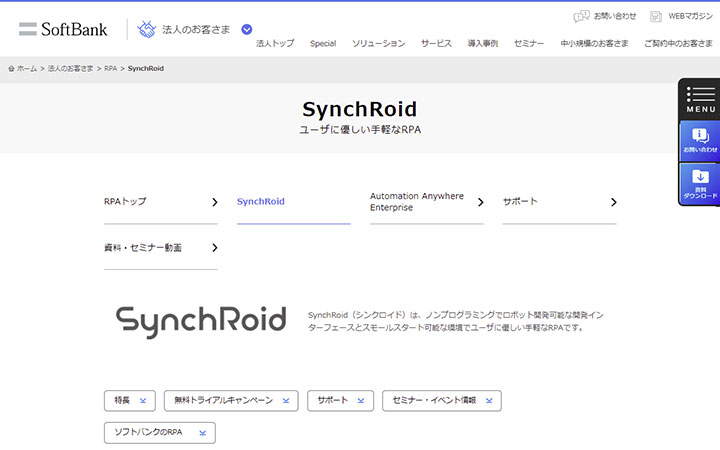720x450 pixels.
Task: Select the RPAトップ tab
Action: [x=161, y=202]
